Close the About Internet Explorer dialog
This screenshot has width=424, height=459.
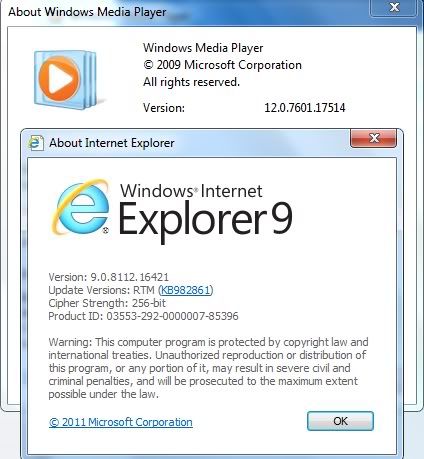[373, 138]
